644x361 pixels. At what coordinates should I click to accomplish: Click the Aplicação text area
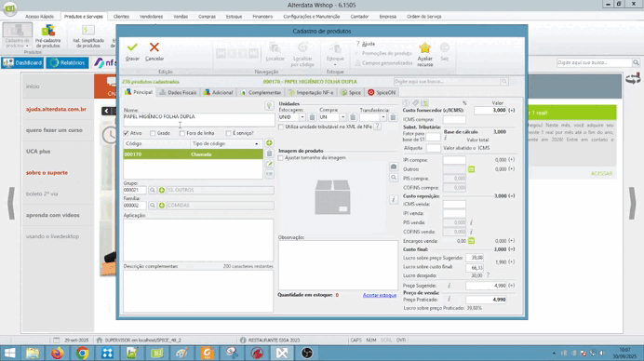click(x=198, y=240)
